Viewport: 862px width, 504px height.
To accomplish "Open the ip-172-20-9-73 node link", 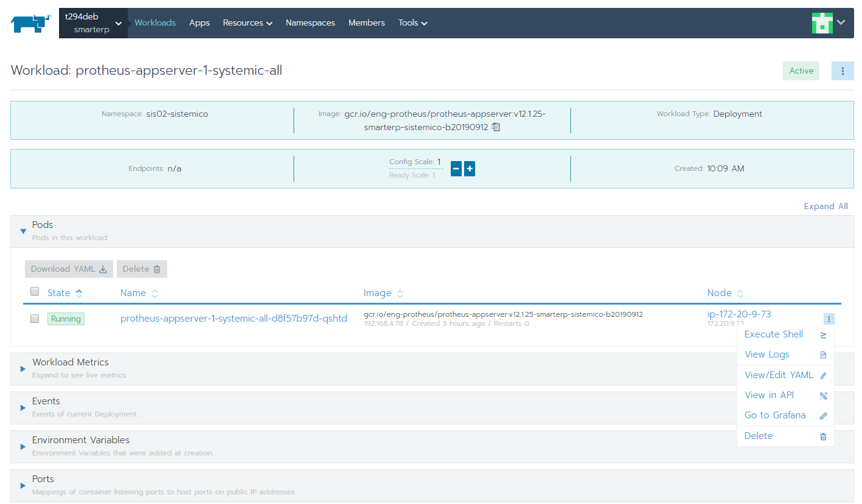I will coord(739,314).
